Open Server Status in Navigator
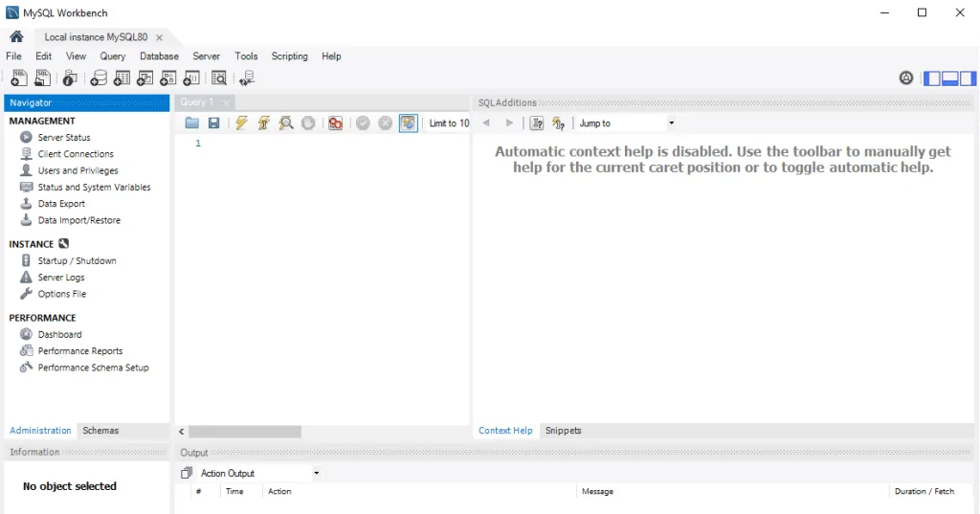The image size is (980, 514). tap(64, 137)
